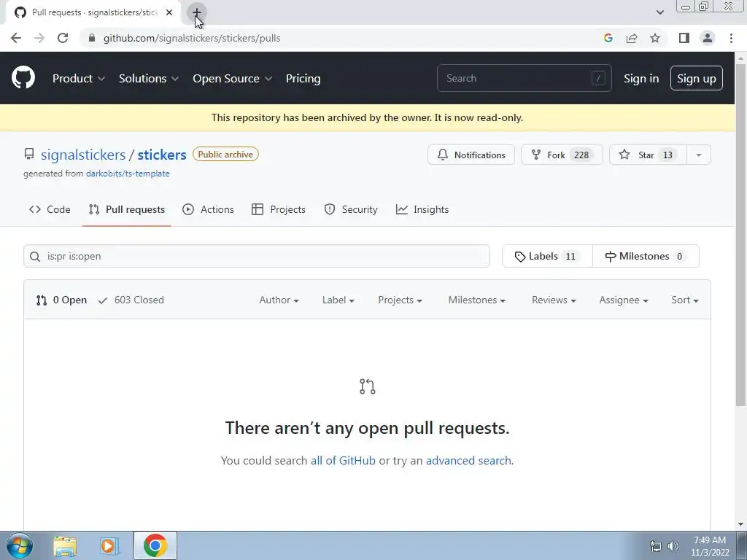The height and width of the screenshot is (560, 747).
Task: Focus the GitHub search field
Action: click(524, 78)
